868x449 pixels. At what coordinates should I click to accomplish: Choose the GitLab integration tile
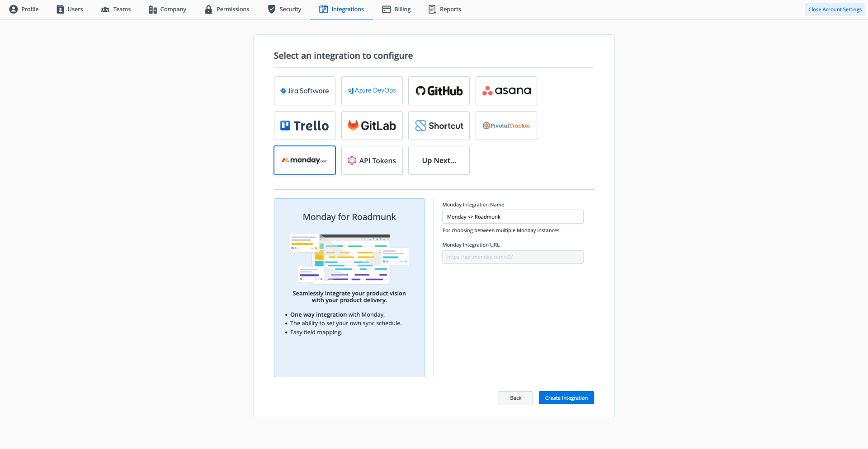(372, 126)
